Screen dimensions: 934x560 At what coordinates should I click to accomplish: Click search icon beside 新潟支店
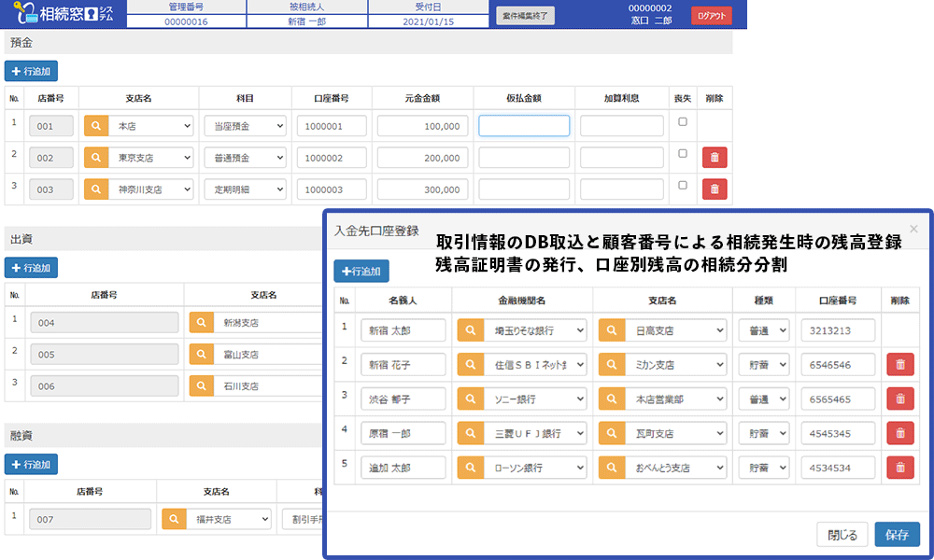pyautogui.click(x=202, y=323)
